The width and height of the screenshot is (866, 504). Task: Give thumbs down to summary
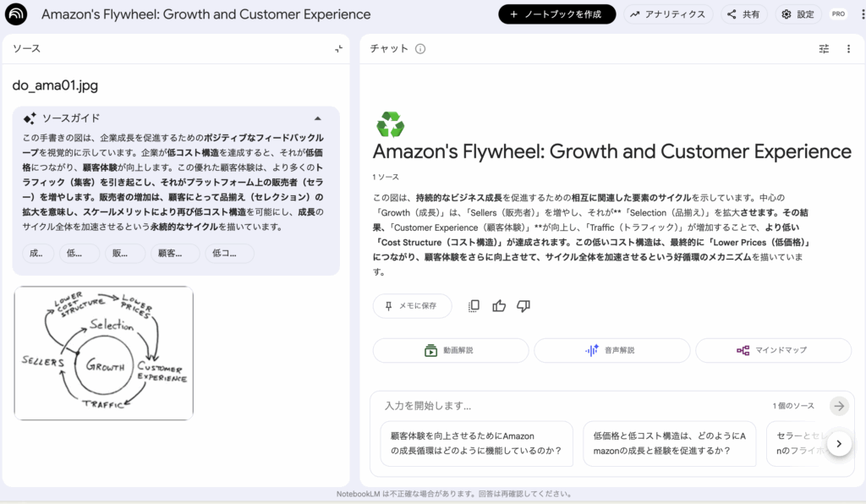523,306
